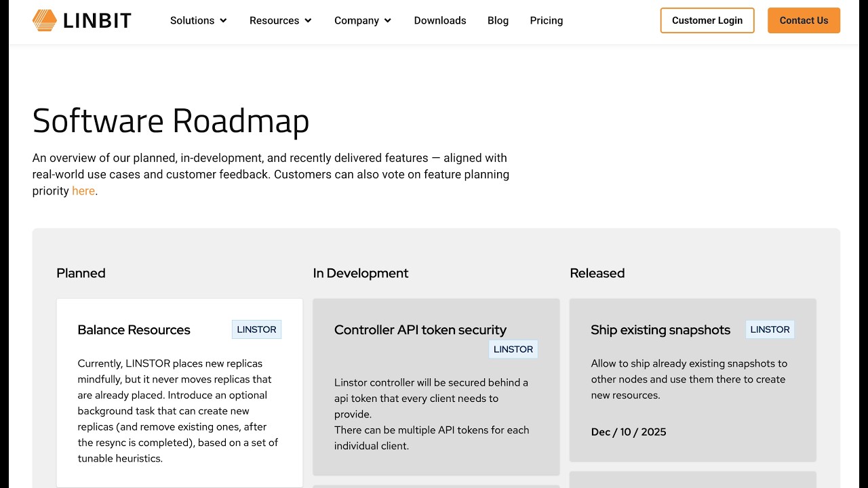The width and height of the screenshot is (868, 488).
Task: Select the Balance Resources card title
Action: (134, 330)
